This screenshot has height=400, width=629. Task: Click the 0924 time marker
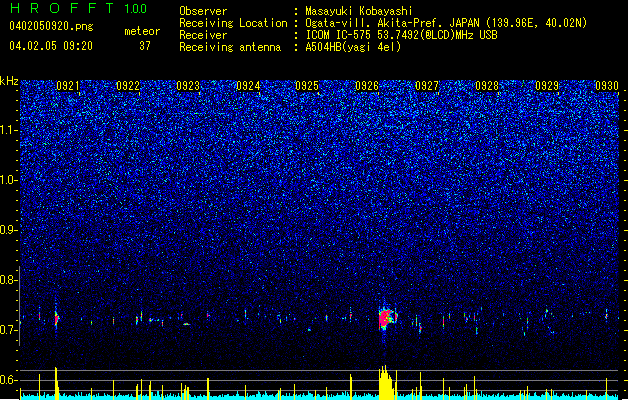pyautogui.click(x=248, y=86)
